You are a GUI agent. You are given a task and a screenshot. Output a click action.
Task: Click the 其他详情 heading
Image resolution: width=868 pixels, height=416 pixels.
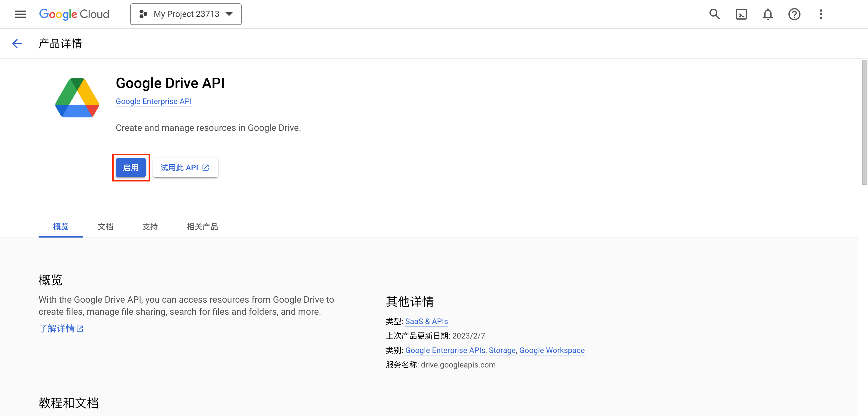click(x=410, y=301)
